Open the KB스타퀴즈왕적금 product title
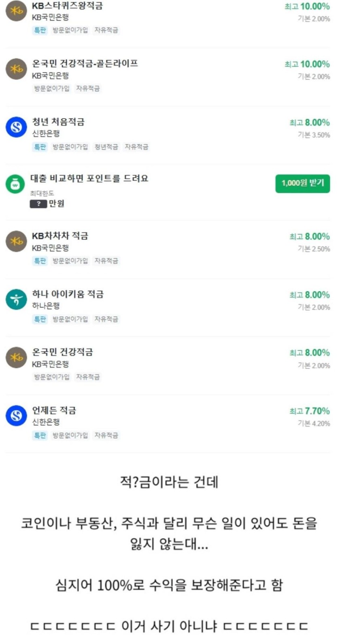Viewport: 338px width, 644px height. (x=67, y=6)
